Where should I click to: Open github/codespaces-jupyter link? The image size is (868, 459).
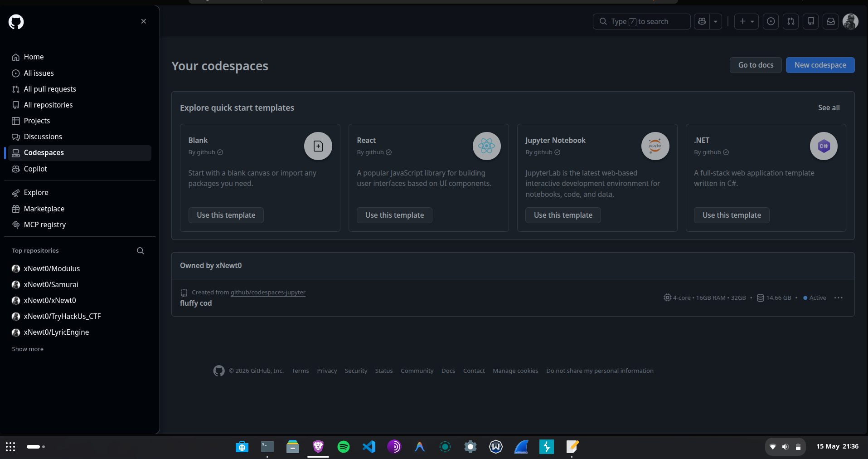click(x=268, y=293)
